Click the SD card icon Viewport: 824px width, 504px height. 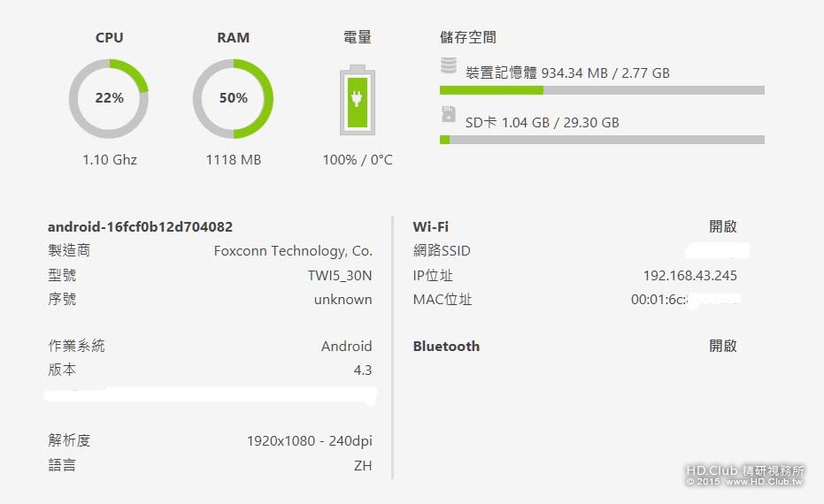(x=448, y=114)
